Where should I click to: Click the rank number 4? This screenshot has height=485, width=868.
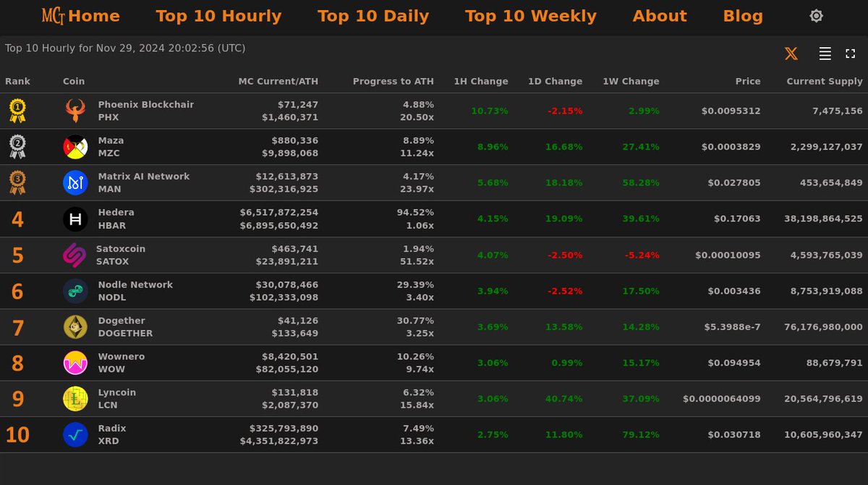tap(17, 219)
